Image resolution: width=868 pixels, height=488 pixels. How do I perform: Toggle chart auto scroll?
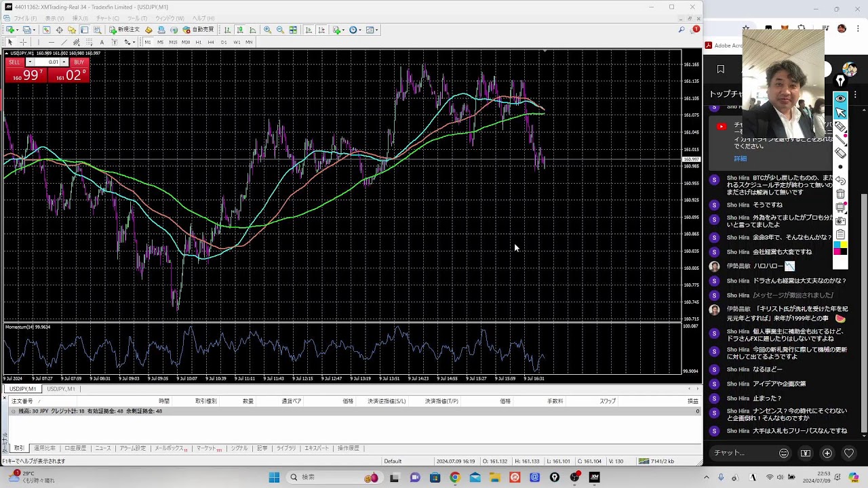point(308,30)
